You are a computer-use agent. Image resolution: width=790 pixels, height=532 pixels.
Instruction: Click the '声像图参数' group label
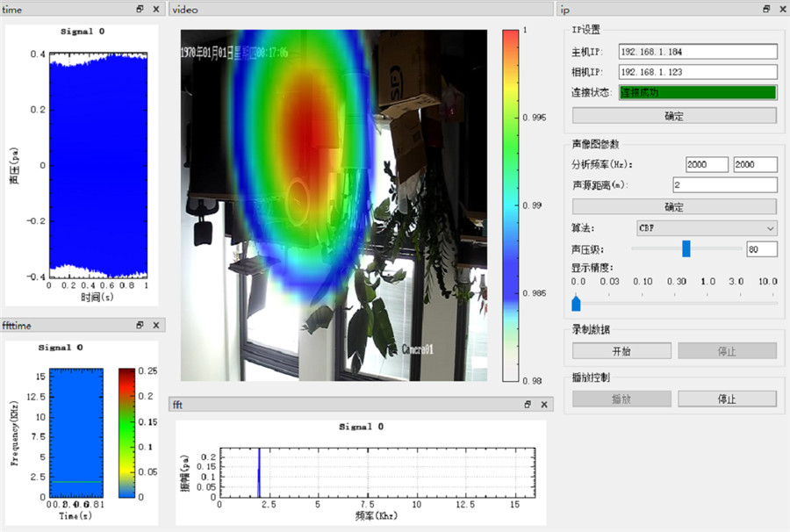pyautogui.click(x=595, y=144)
